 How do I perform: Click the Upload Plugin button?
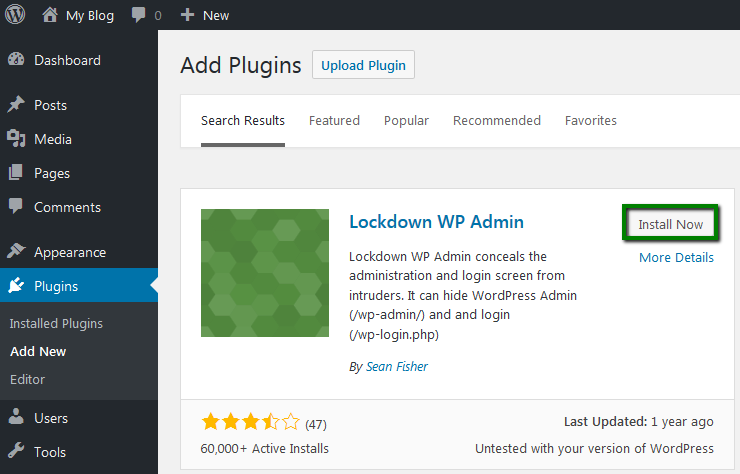363,65
